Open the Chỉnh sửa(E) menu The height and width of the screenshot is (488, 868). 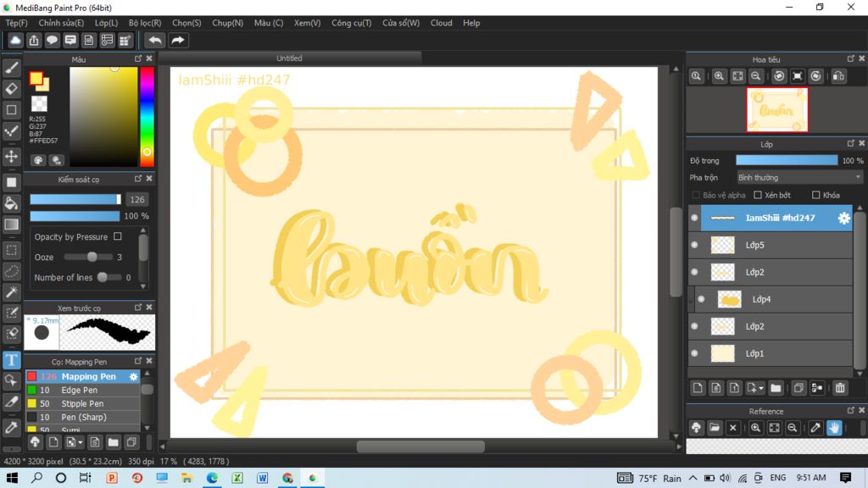[61, 23]
